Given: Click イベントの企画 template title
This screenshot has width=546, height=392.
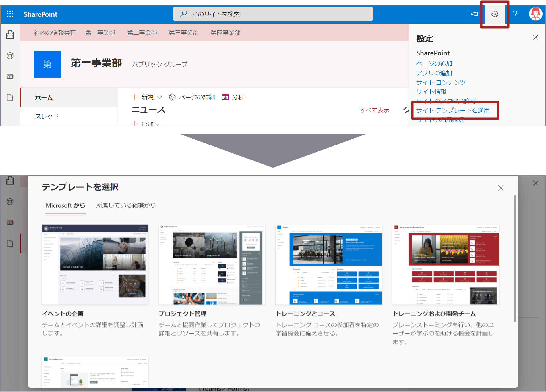Looking at the screenshot, I should [x=63, y=314].
